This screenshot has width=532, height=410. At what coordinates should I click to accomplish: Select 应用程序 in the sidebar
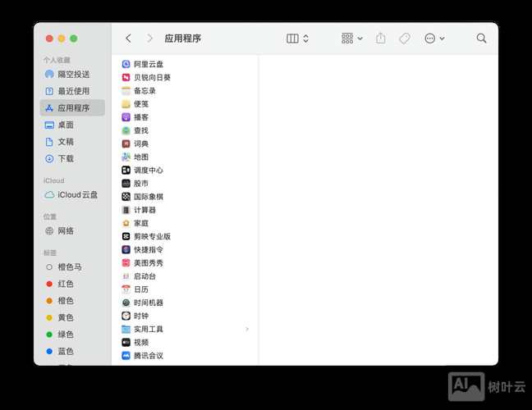pyautogui.click(x=72, y=107)
